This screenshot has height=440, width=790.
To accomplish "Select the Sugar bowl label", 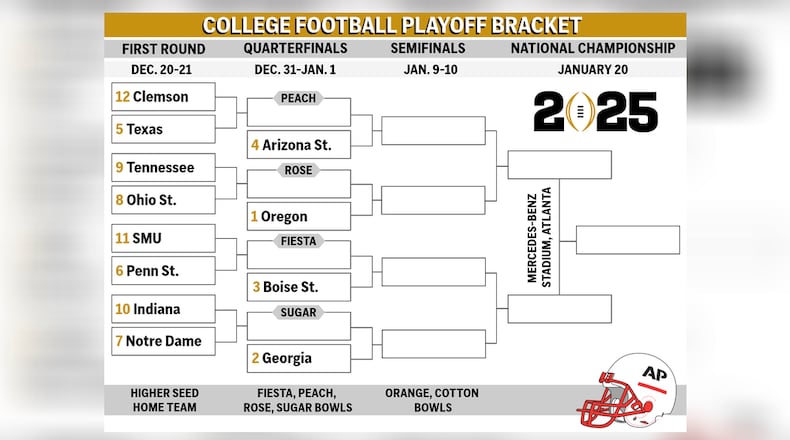I will (x=298, y=312).
